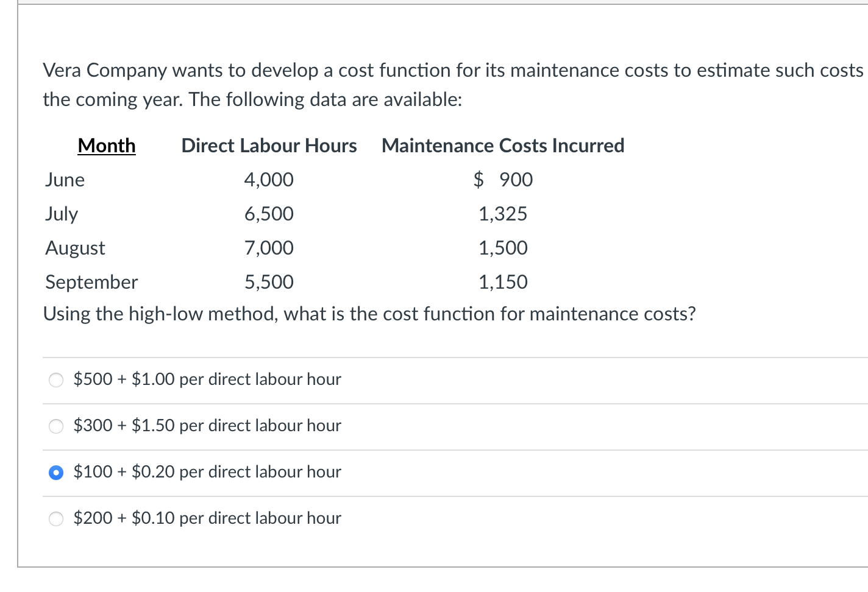Click the September direct labour hours '5,500'
The width and height of the screenshot is (868, 592).
(x=269, y=282)
